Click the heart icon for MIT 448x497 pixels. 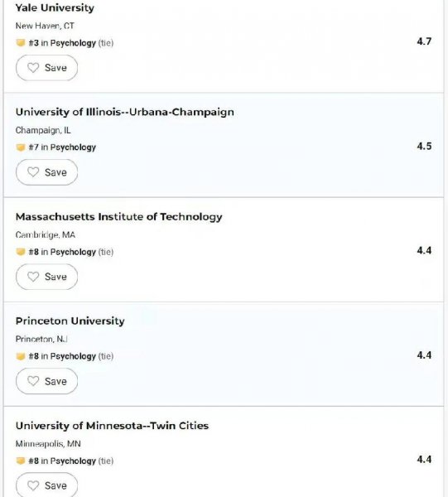tap(33, 277)
